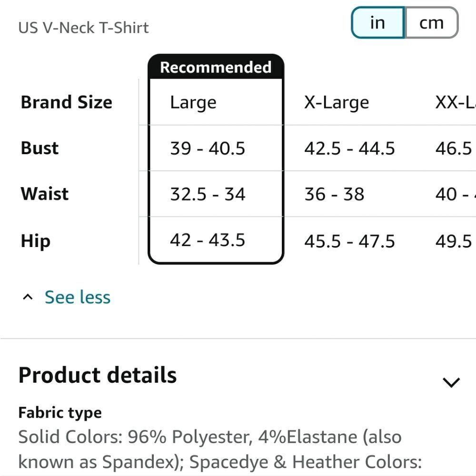Click the Product details heading
476x476 pixels.
tap(97, 375)
